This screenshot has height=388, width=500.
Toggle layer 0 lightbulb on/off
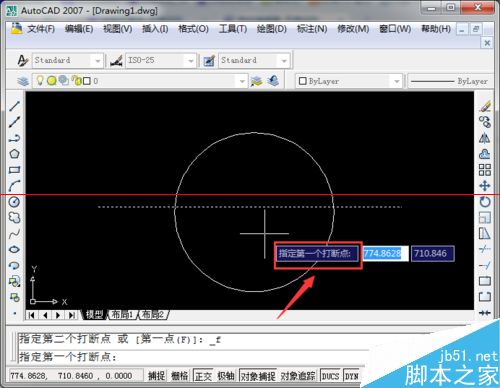40,80
